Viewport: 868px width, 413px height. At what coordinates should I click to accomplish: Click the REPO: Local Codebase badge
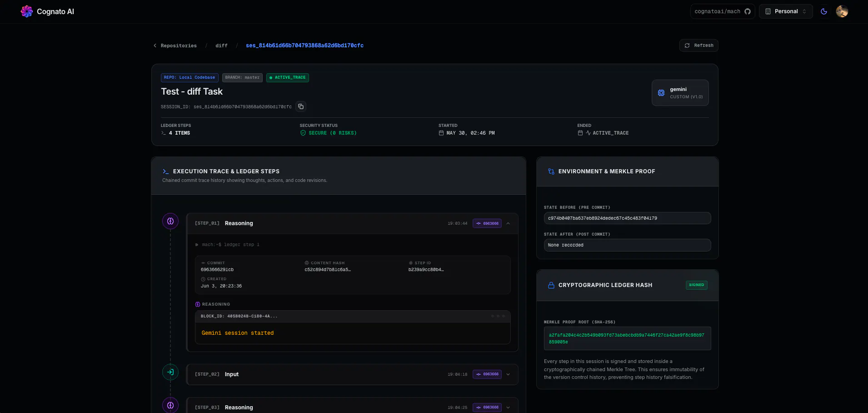[x=190, y=78]
